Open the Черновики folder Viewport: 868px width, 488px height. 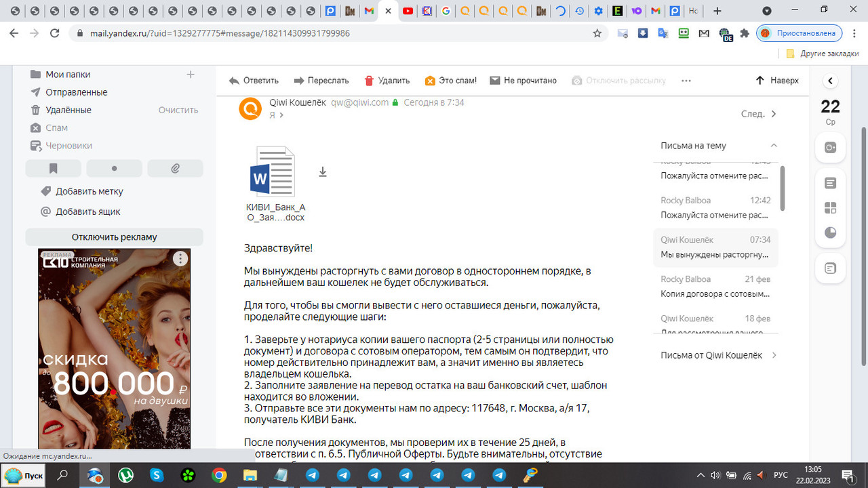(68, 146)
